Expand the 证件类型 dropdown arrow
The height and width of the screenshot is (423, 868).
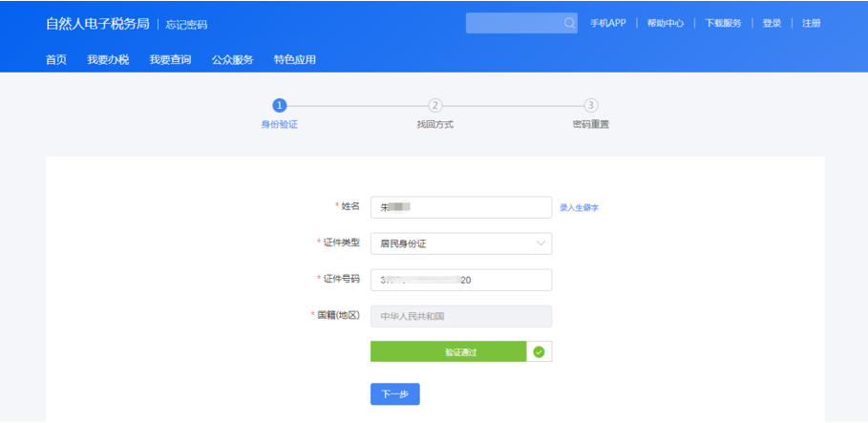pos(540,243)
